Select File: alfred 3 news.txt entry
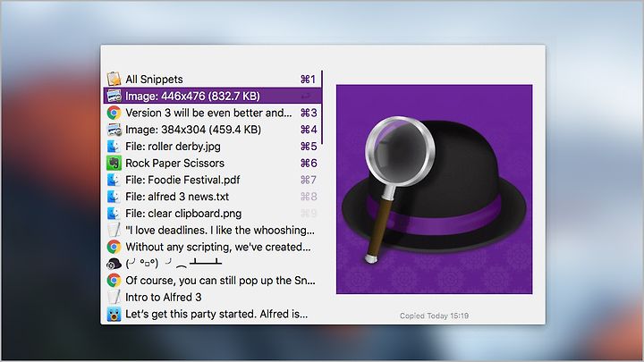 pos(212,197)
